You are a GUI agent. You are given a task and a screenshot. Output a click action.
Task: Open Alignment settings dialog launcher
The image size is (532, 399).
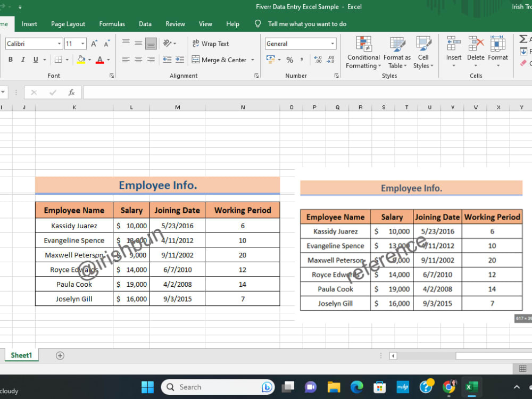[x=256, y=76]
